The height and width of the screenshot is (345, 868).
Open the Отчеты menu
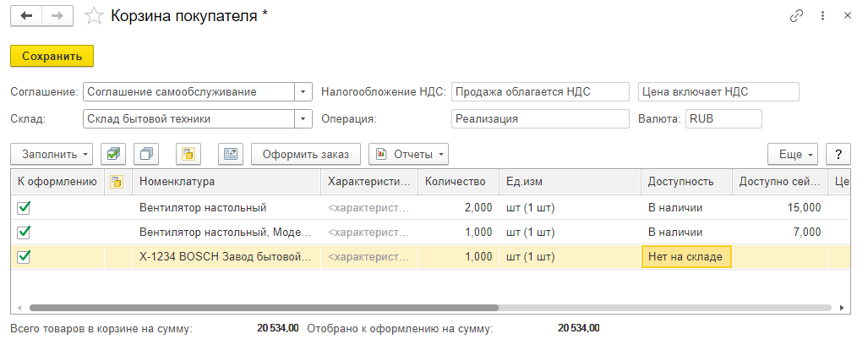(x=409, y=154)
